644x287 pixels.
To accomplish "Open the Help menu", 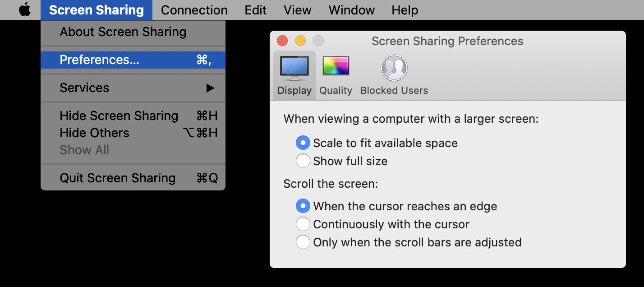I will [405, 10].
